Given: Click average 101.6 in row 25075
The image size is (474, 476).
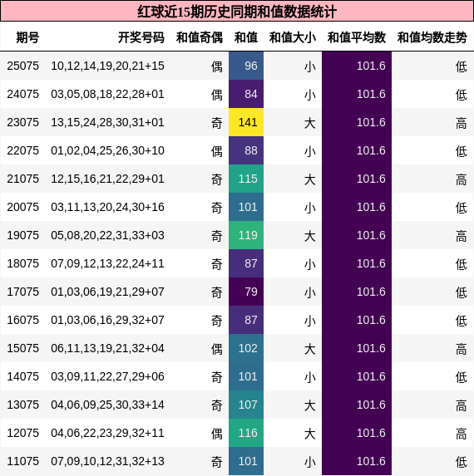Looking at the screenshot, I should pos(357,66).
